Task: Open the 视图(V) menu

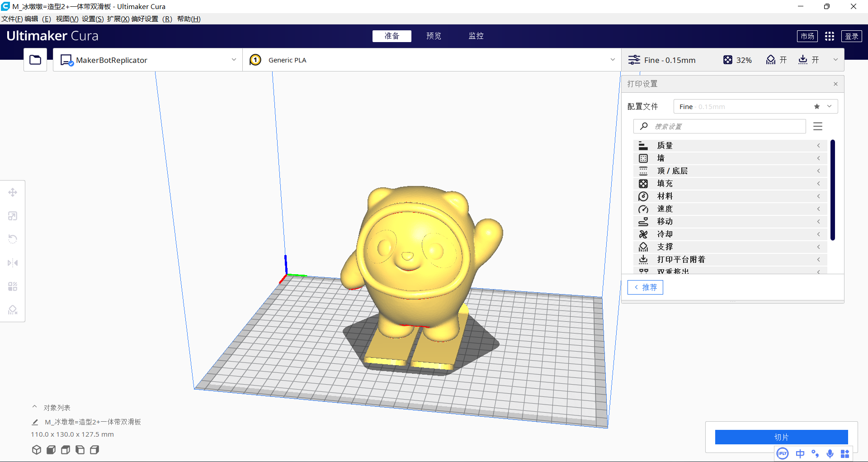Action: [67, 19]
